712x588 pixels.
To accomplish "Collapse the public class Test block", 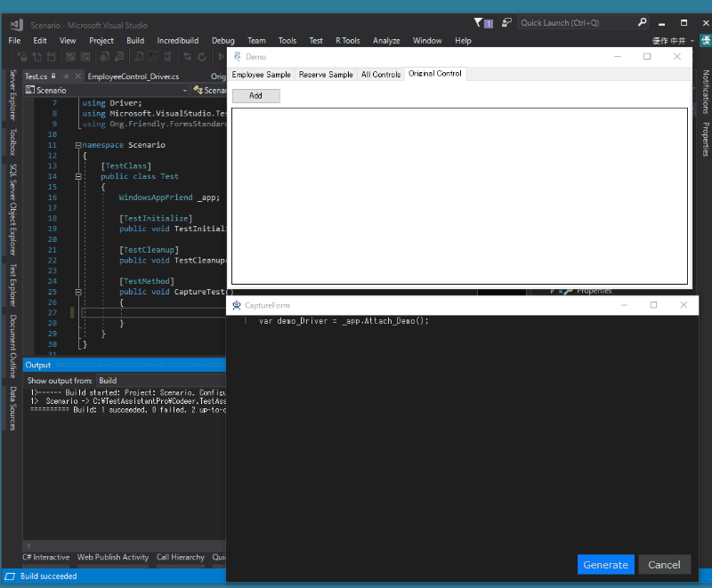I will [x=77, y=176].
